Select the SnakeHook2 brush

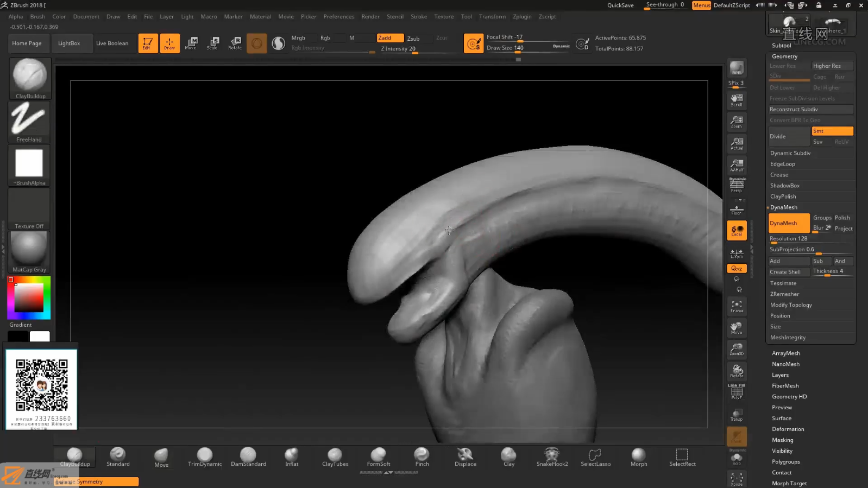552,457
